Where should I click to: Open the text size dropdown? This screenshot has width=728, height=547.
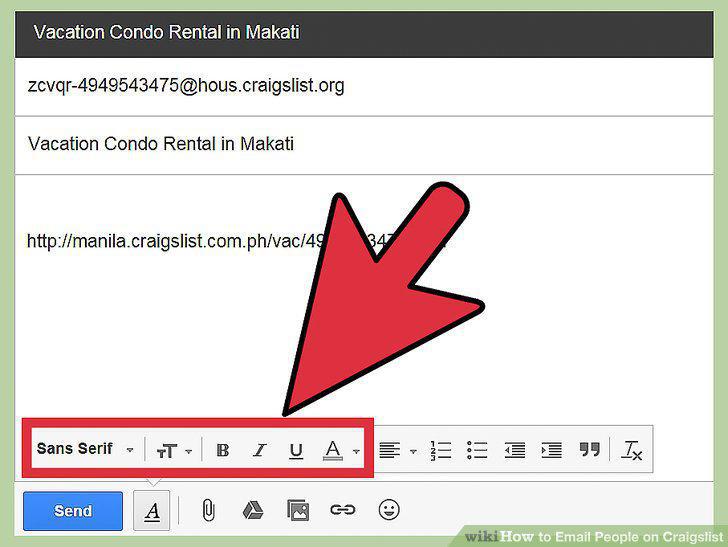174,450
